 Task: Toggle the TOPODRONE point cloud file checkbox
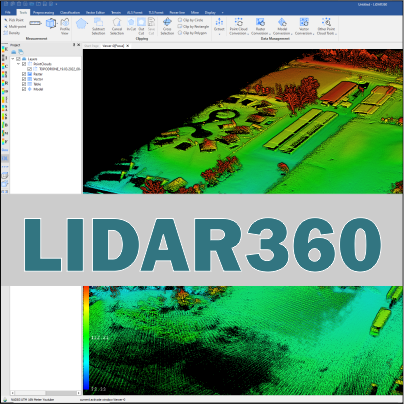29,69
